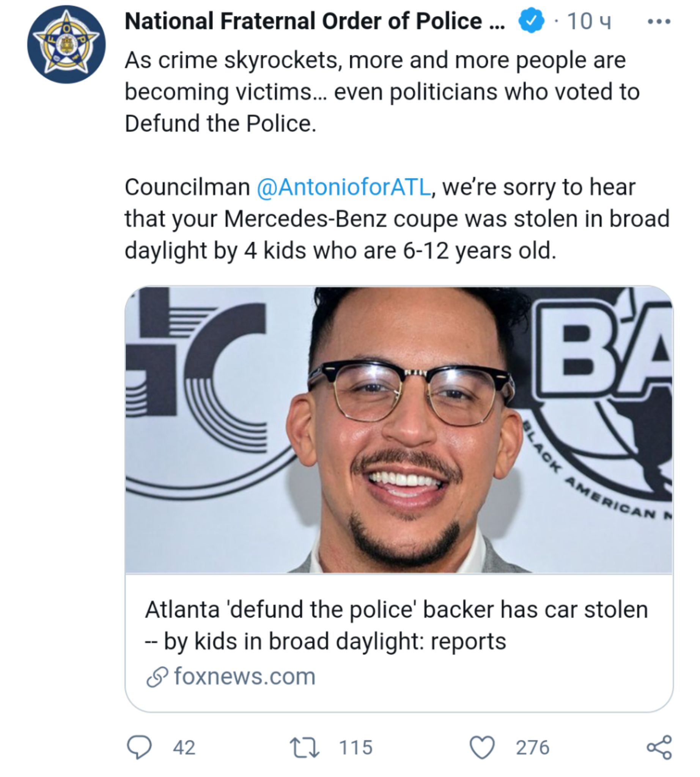Share the tweet via the share icon

pyautogui.click(x=659, y=747)
